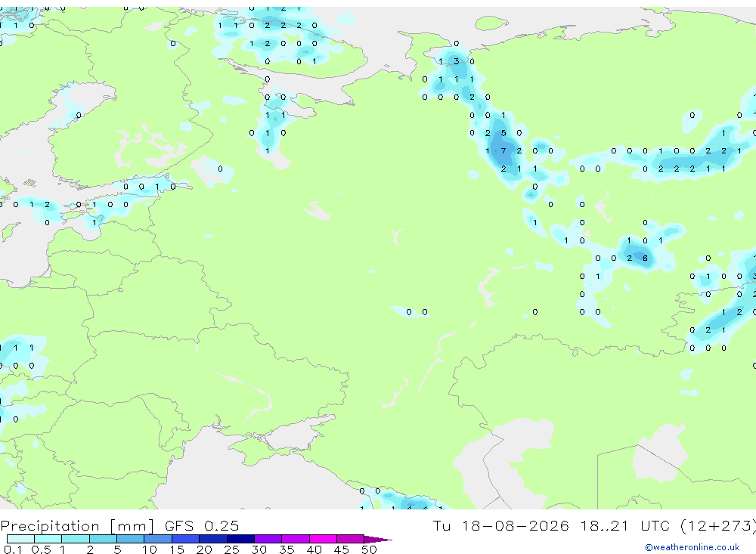Click the '(12+273)' forecast run text
The height and width of the screenshot is (554, 756).
click(718, 525)
